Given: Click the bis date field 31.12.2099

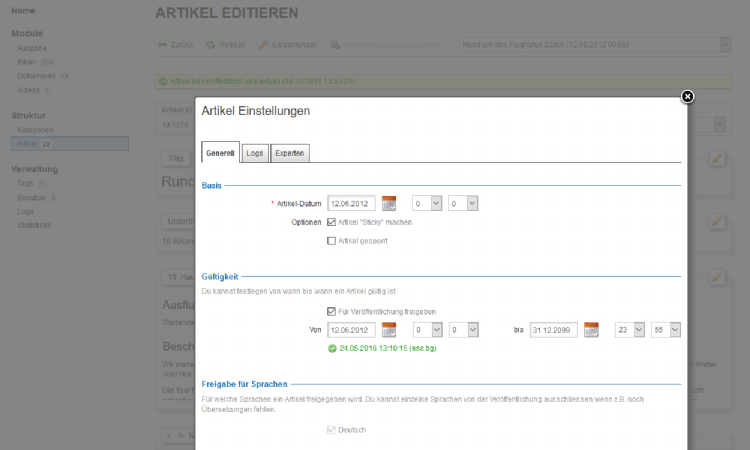Looking at the screenshot, I should pos(554,330).
